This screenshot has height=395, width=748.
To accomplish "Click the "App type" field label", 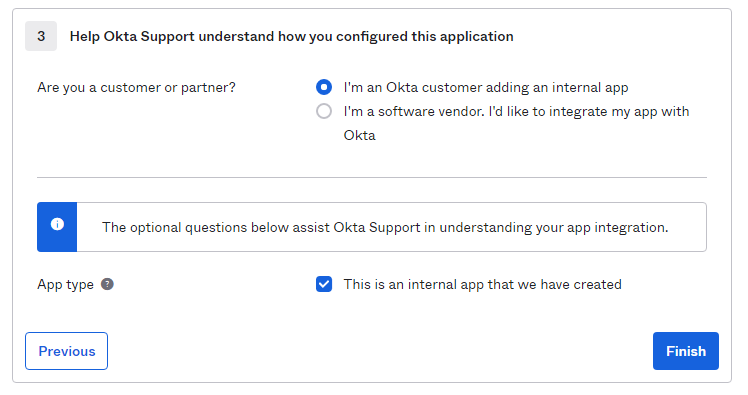I will click(x=65, y=284).
